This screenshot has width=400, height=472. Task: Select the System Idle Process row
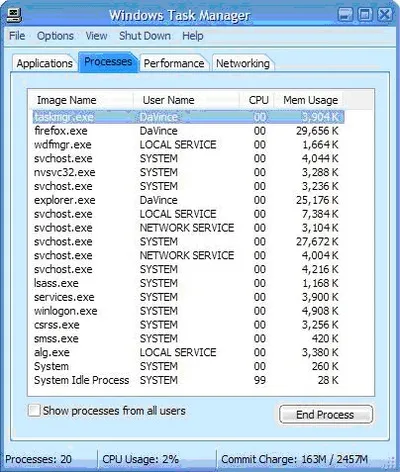pos(188,380)
